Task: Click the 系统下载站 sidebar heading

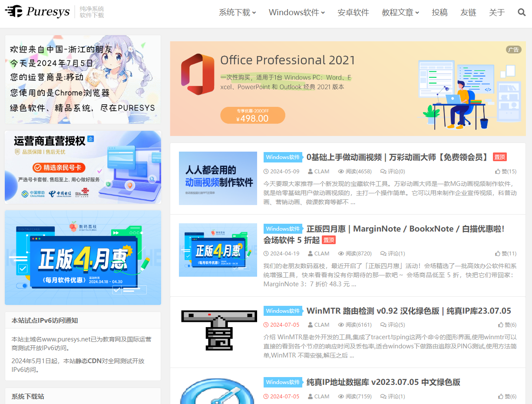Action: click(x=28, y=397)
